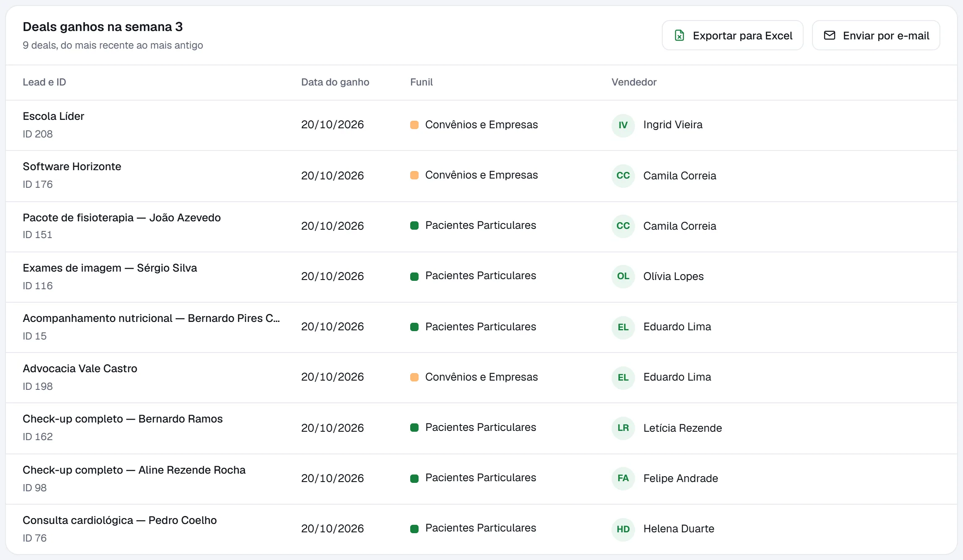Click the CC avatar in the Pacote de fisioterapia row

pos(623,226)
